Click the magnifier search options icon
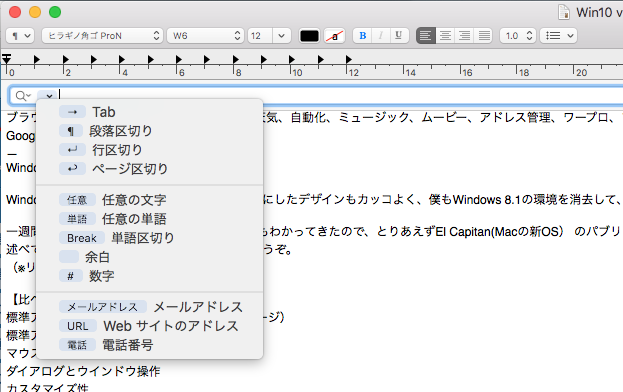This screenshot has height=392, width=623. point(23,96)
